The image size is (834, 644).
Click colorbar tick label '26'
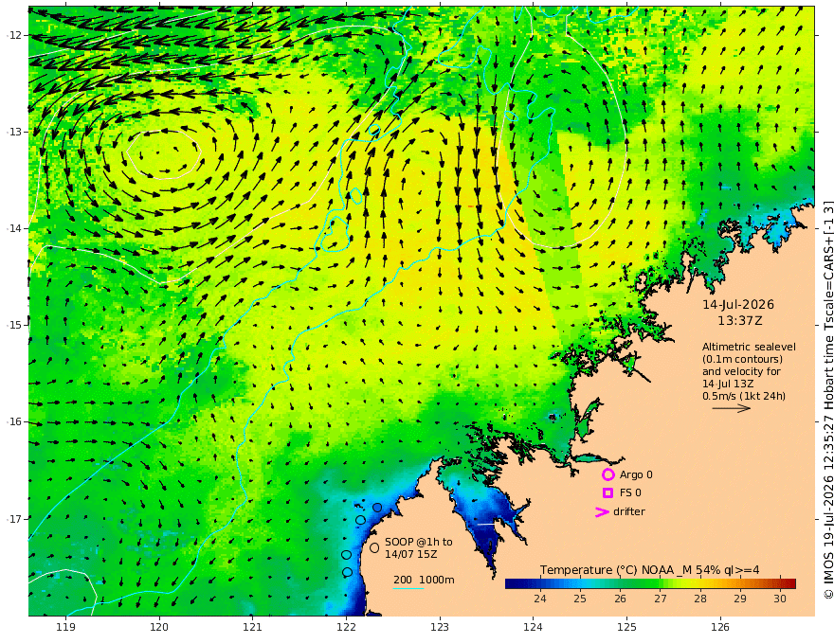coord(620,599)
